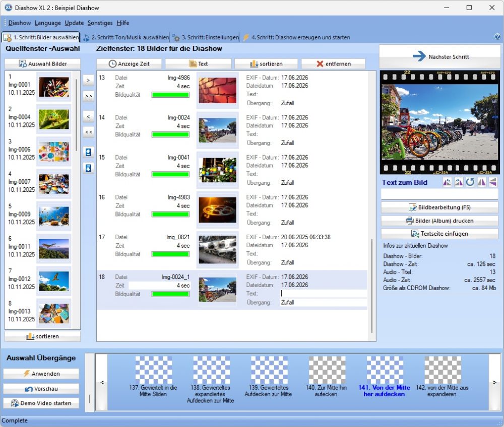Open the Hilfe menu
Image resolution: width=504 pixels, height=427 pixels.
click(123, 23)
